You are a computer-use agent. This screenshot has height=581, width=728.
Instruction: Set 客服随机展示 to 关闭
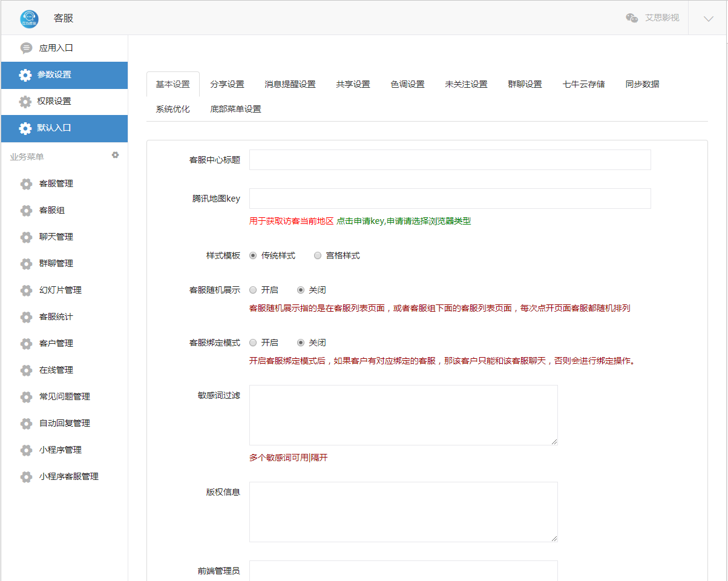tap(301, 290)
